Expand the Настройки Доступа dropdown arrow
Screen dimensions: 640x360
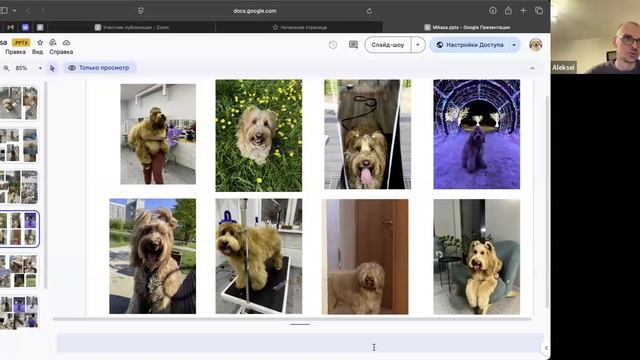(x=514, y=45)
